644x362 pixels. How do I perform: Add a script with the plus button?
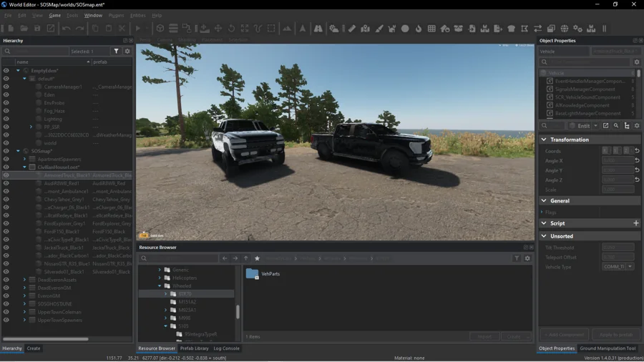click(636, 223)
